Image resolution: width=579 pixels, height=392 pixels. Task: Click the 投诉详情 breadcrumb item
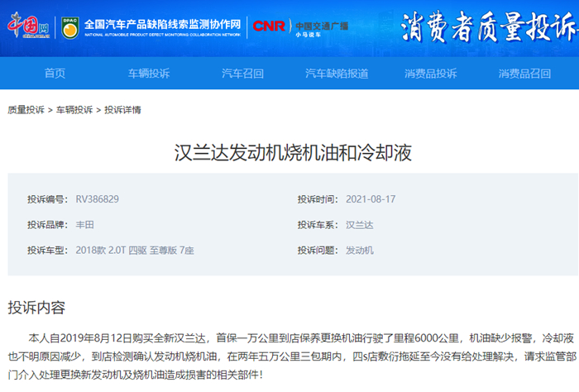[122, 110]
